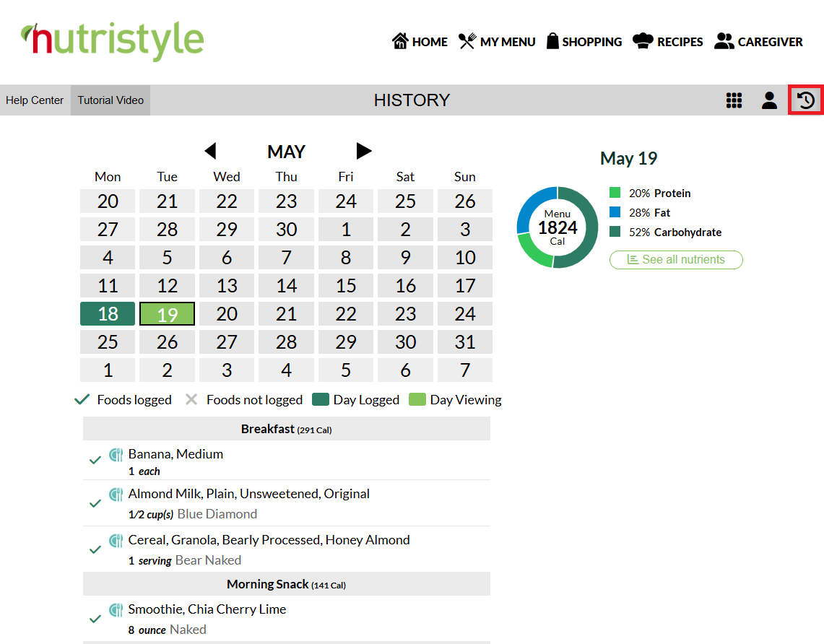Image resolution: width=824 pixels, height=644 pixels.
Task: Expand the Breakfast section header
Action: [x=287, y=429]
